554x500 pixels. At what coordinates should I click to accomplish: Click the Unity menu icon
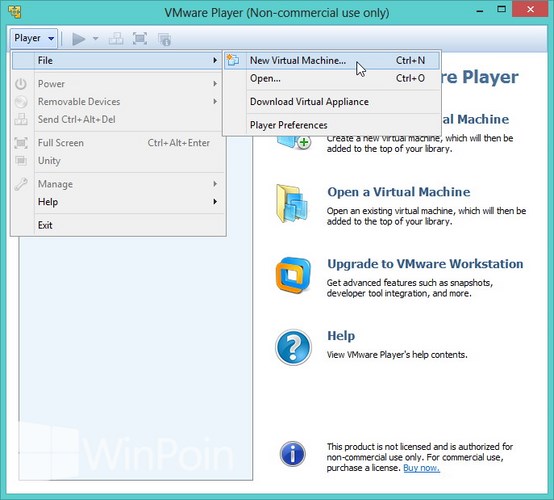click(x=21, y=161)
